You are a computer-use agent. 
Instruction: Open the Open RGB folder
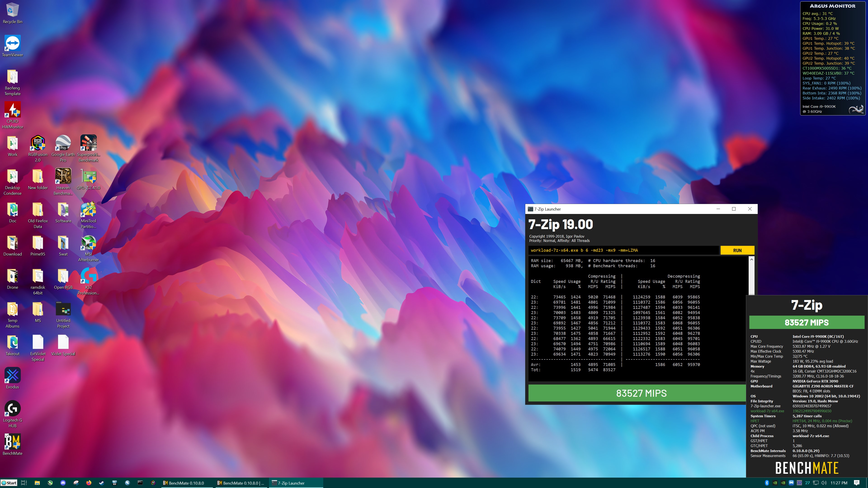click(x=63, y=279)
